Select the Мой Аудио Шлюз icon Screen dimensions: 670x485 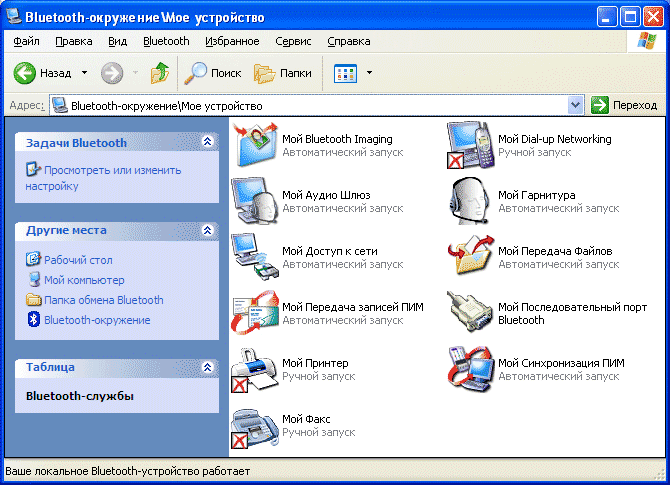click(x=255, y=201)
